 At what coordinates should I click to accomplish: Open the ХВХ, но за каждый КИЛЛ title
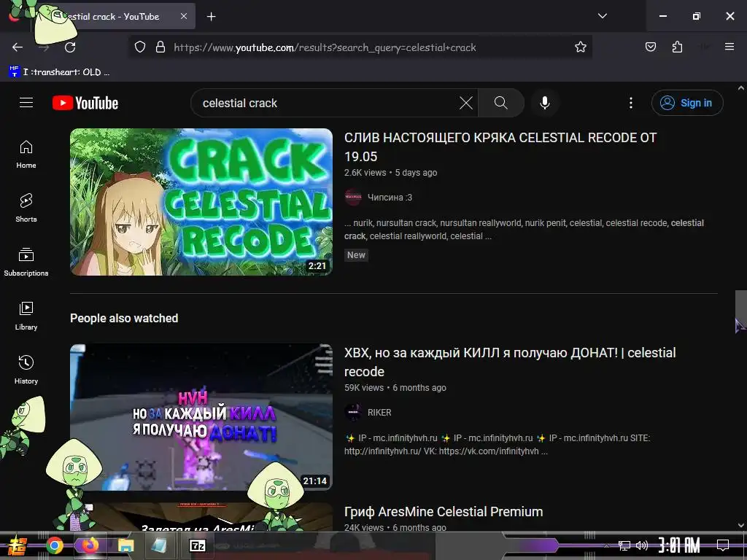[510, 362]
